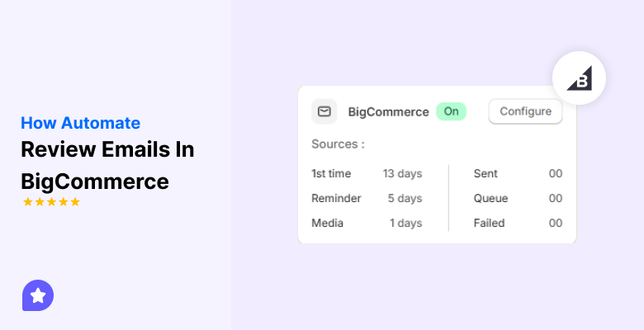Click the purple star chat logo
Image resolution: width=644 pixels, height=330 pixels.
(x=37, y=295)
